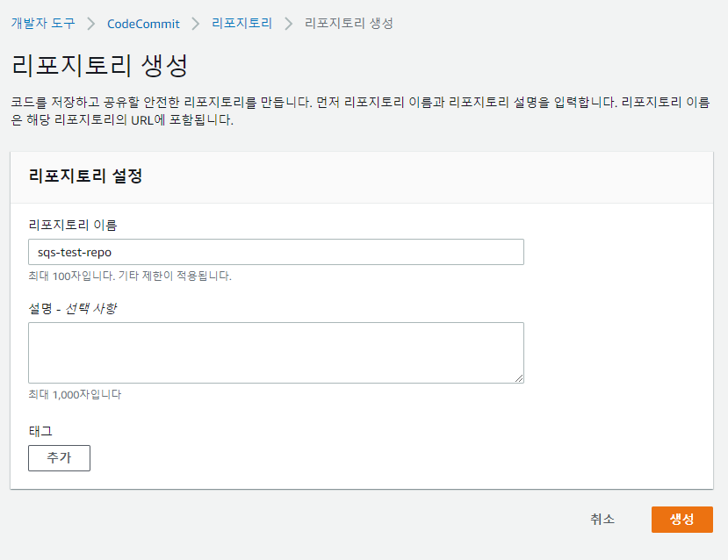The height and width of the screenshot is (560, 728).
Task: Click the 리포지토리 이름 field label
Action: 73,225
